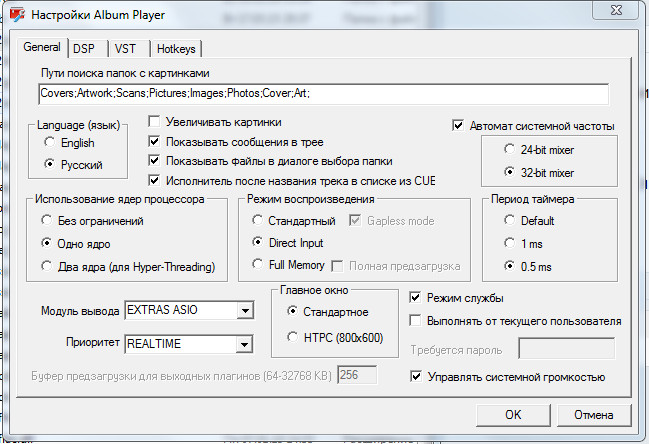This screenshot has height=444, width=649.
Task: Expand the Приоритет dropdown arrow
Action: point(244,344)
